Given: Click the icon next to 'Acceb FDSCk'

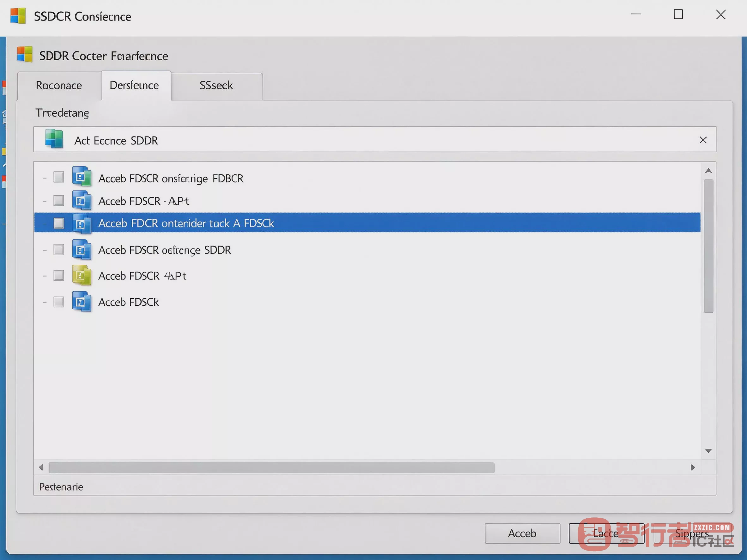Looking at the screenshot, I should pos(82,301).
